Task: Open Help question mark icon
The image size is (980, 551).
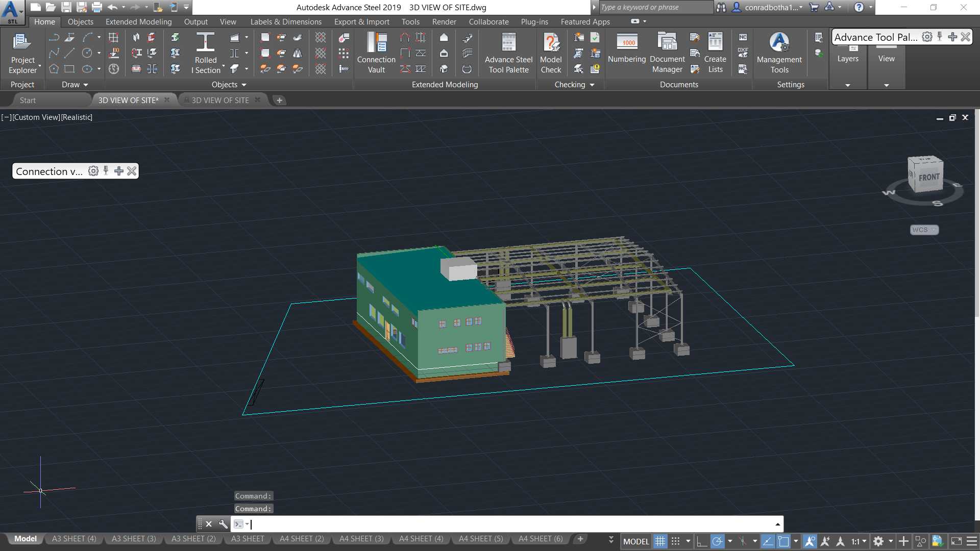Action: tap(859, 7)
